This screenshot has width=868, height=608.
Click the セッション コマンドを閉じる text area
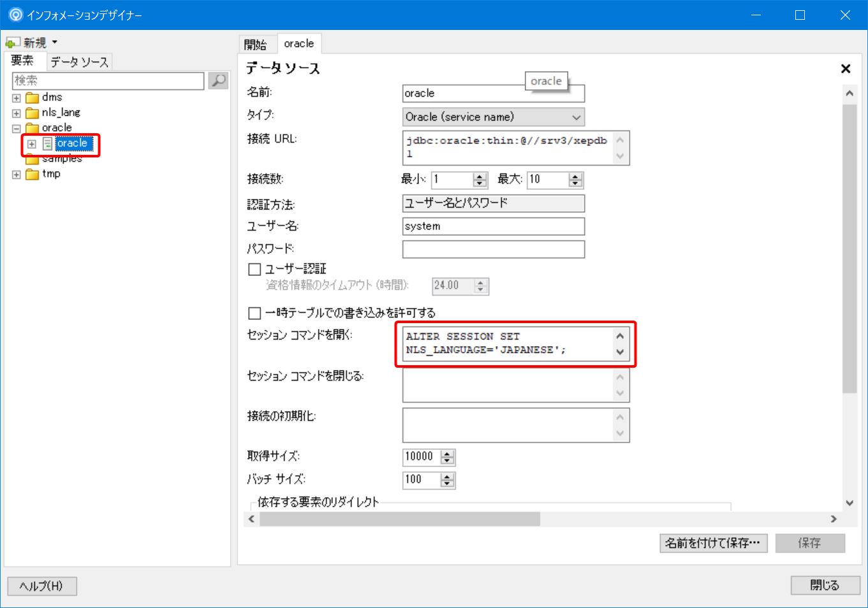pos(516,385)
